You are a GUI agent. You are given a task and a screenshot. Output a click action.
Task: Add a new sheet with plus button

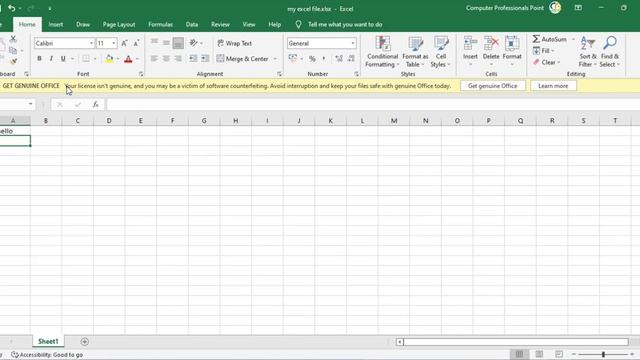84,342
